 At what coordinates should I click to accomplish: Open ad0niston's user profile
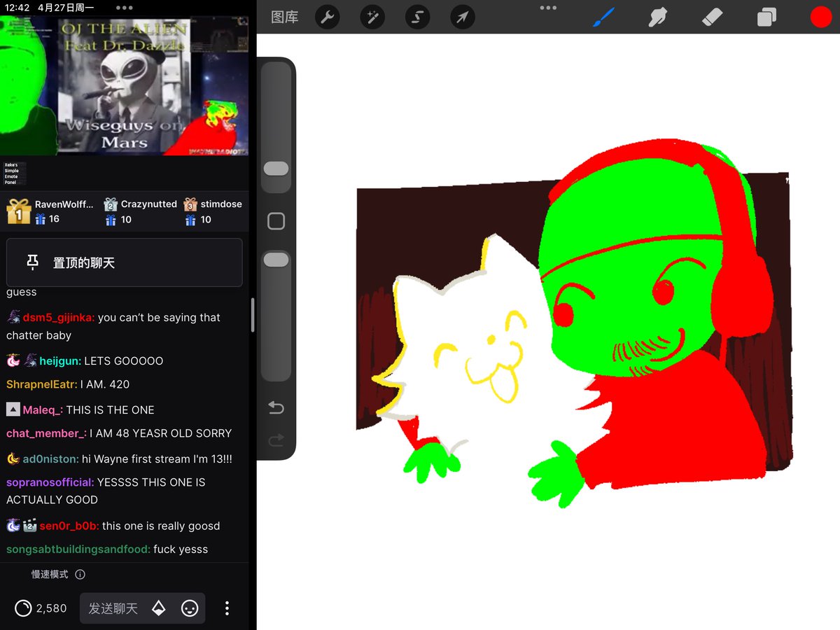[52, 459]
